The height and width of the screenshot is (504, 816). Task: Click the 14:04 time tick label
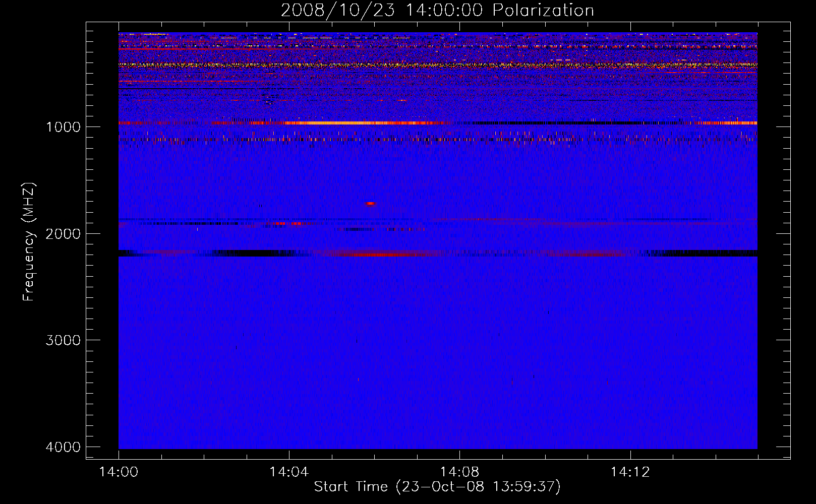(x=289, y=472)
